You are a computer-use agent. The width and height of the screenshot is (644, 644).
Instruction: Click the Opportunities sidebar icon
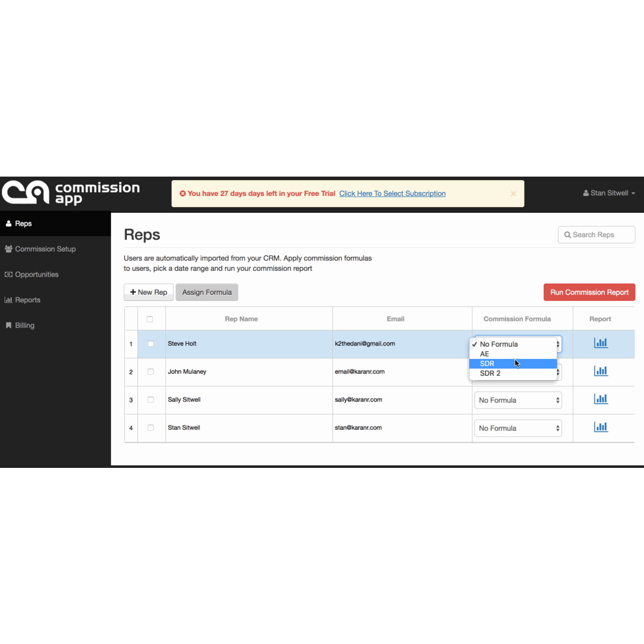(x=9, y=274)
